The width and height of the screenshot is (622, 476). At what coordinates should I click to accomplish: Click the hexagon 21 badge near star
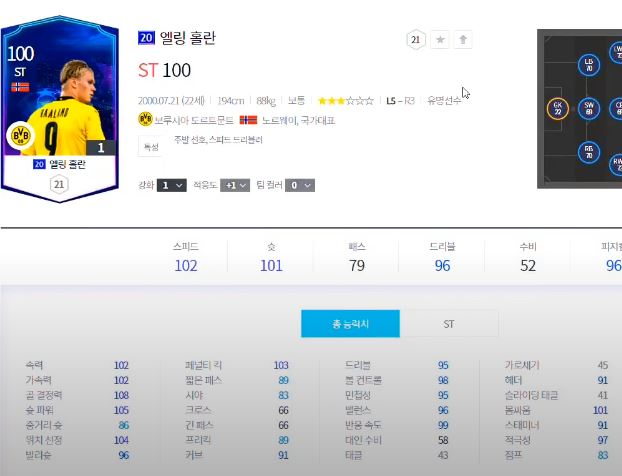coord(416,40)
